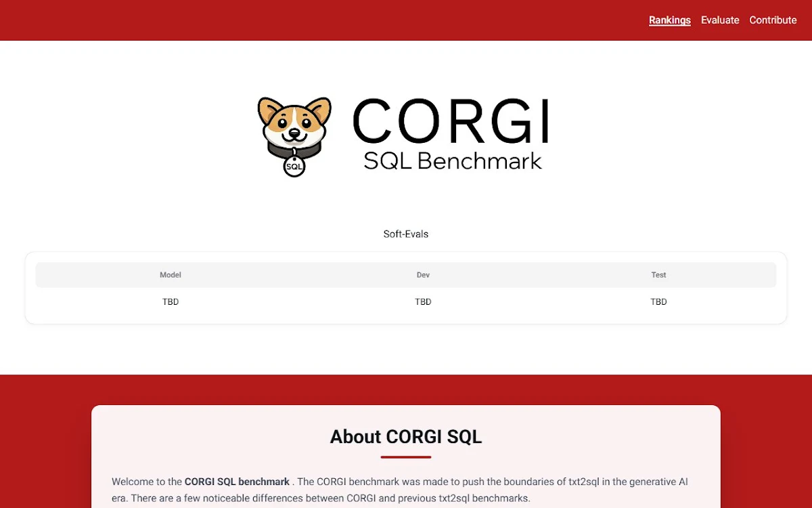812x508 pixels.
Task: Click the Test column header
Action: (x=658, y=275)
